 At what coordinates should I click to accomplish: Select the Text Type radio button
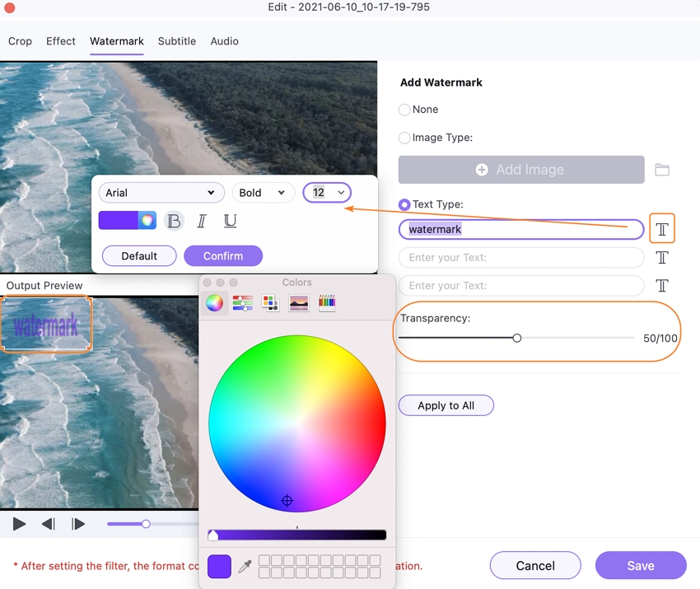coord(404,204)
